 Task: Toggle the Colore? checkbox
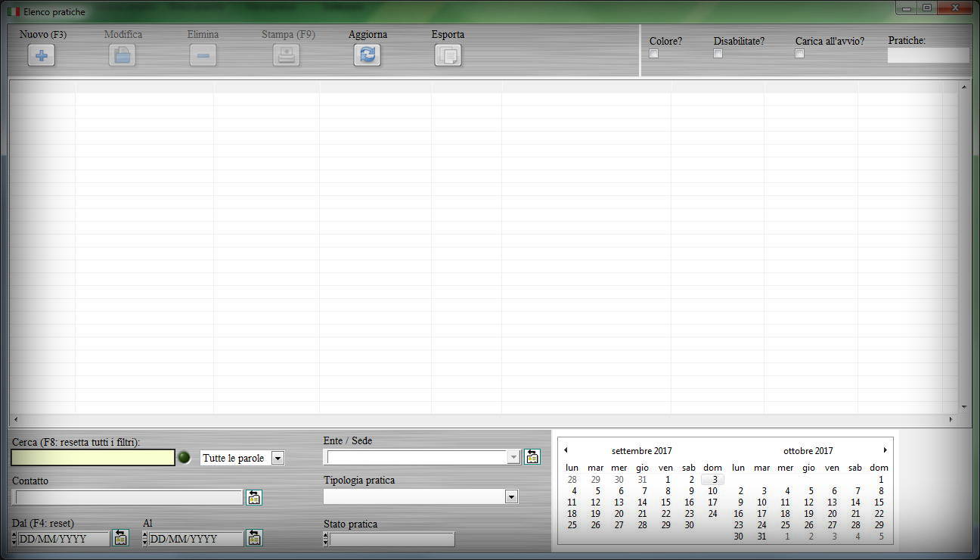[x=654, y=54]
